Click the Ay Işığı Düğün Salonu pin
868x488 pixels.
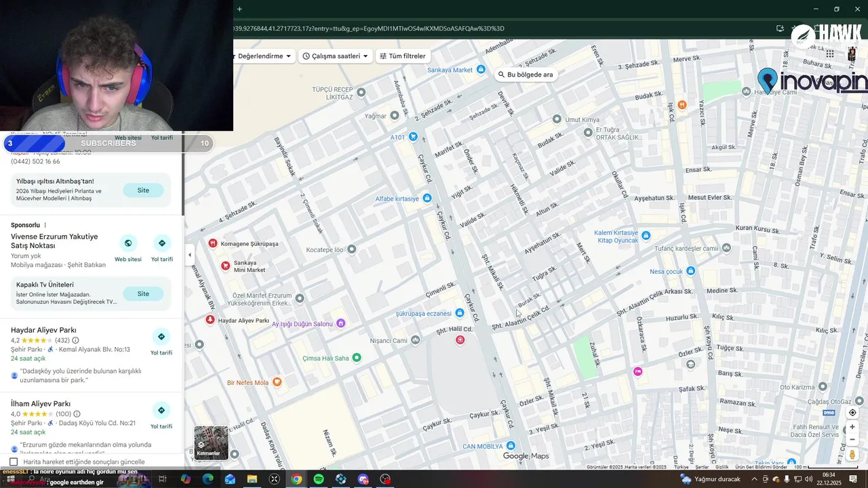341,324
